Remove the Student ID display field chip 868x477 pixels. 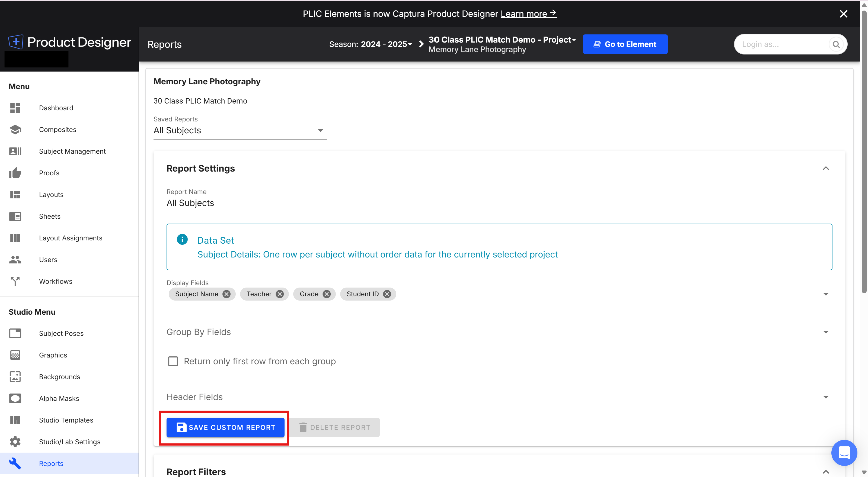387,294
